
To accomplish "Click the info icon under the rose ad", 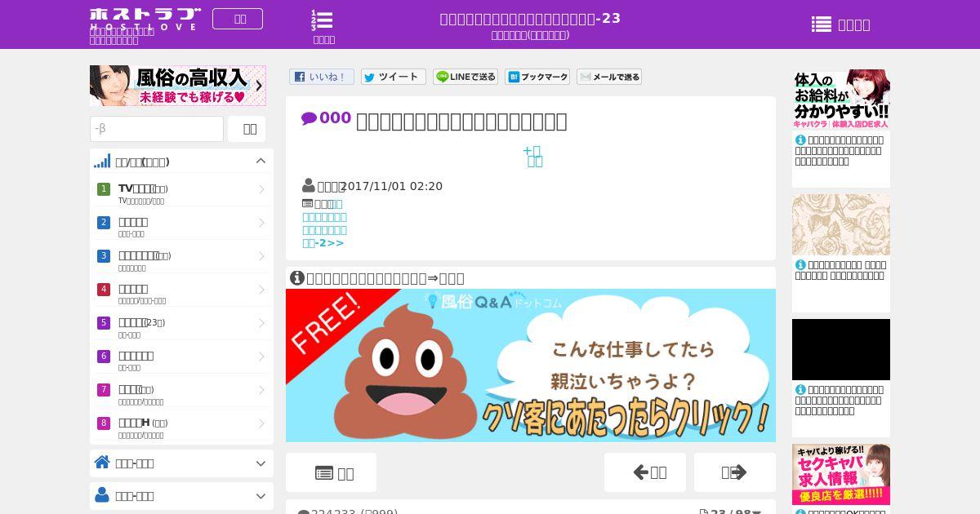I will [x=800, y=264].
